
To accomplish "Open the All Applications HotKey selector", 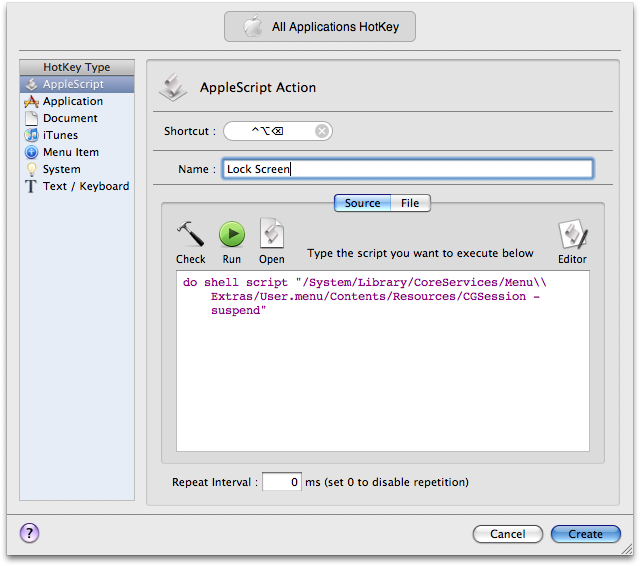I will point(320,27).
